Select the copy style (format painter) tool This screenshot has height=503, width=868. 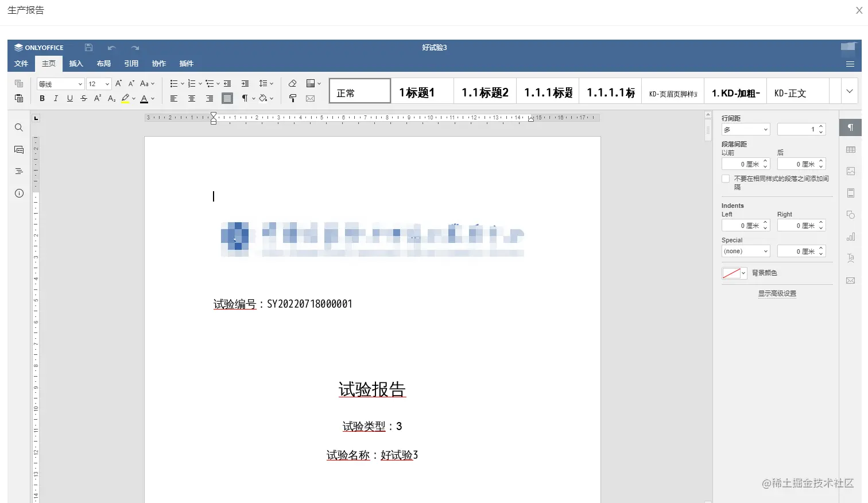point(293,98)
